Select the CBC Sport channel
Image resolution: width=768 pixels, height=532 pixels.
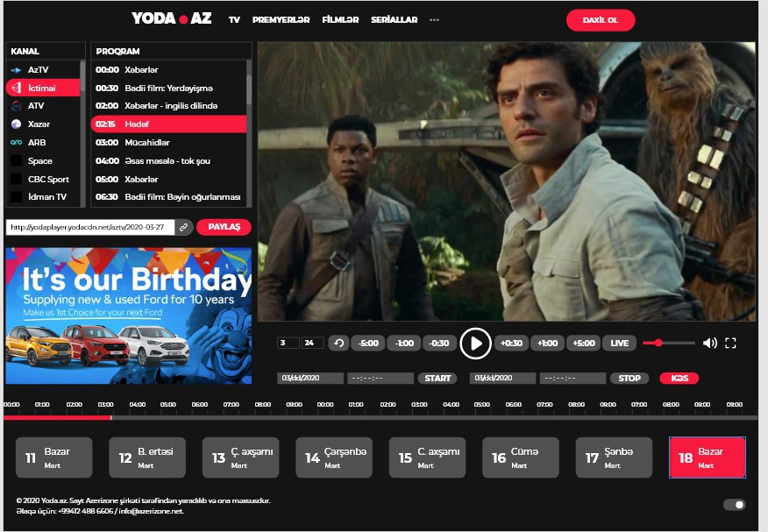[x=43, y=179]
